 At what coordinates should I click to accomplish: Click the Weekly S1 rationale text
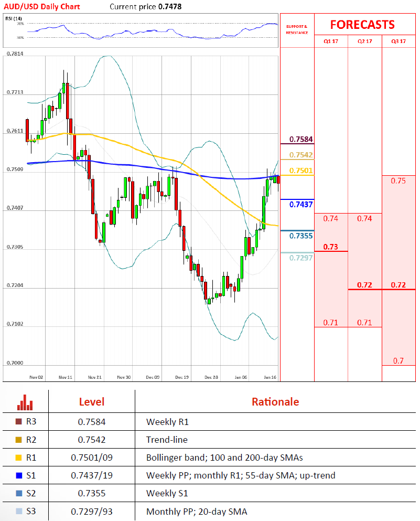(167, 494)
